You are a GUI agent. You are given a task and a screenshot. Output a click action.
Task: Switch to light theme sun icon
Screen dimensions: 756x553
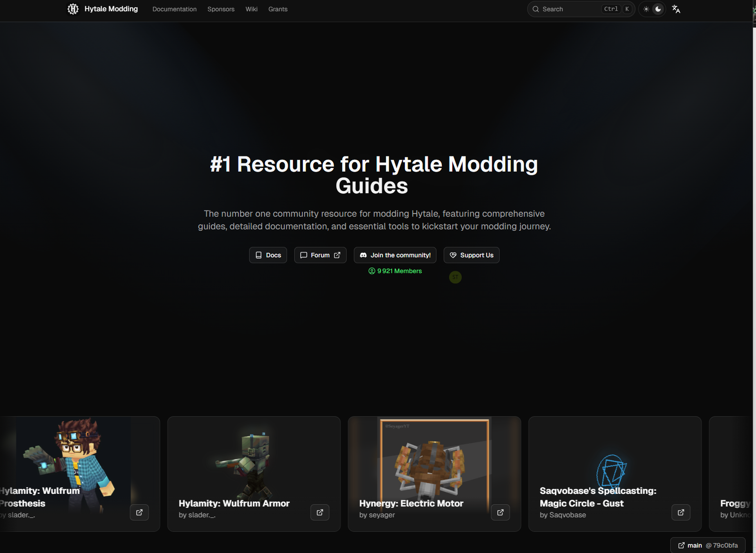tap(646, 9)
